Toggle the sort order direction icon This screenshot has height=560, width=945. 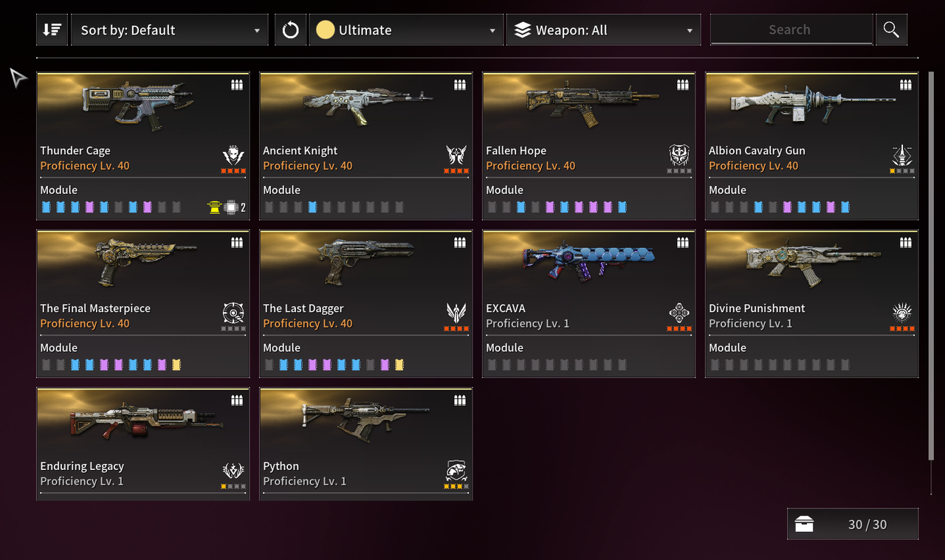coord(52,30)
